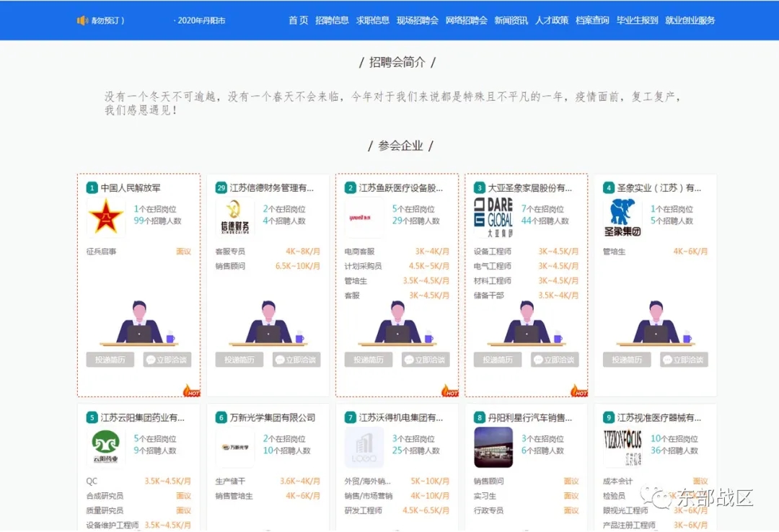Screen dimensions: 779x532
Task: Open the 万新光学集团有限公司 company title
Action: pyautogui.click(x=272, y=417)
